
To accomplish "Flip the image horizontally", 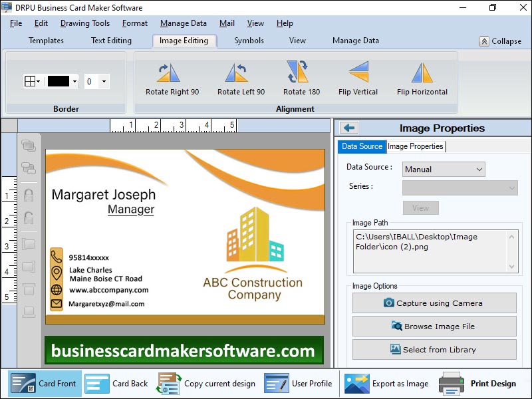I will click(422, 72).
